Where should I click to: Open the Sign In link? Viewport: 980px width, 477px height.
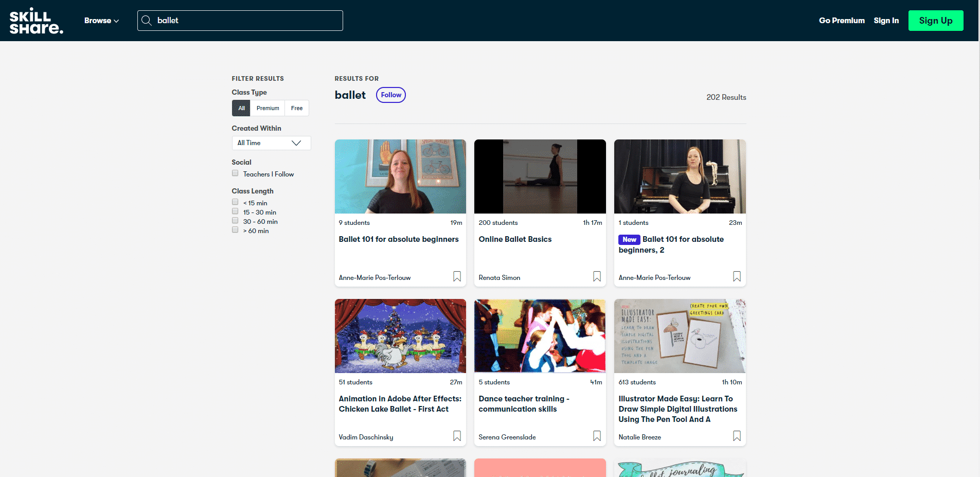(x=886, y=21)
